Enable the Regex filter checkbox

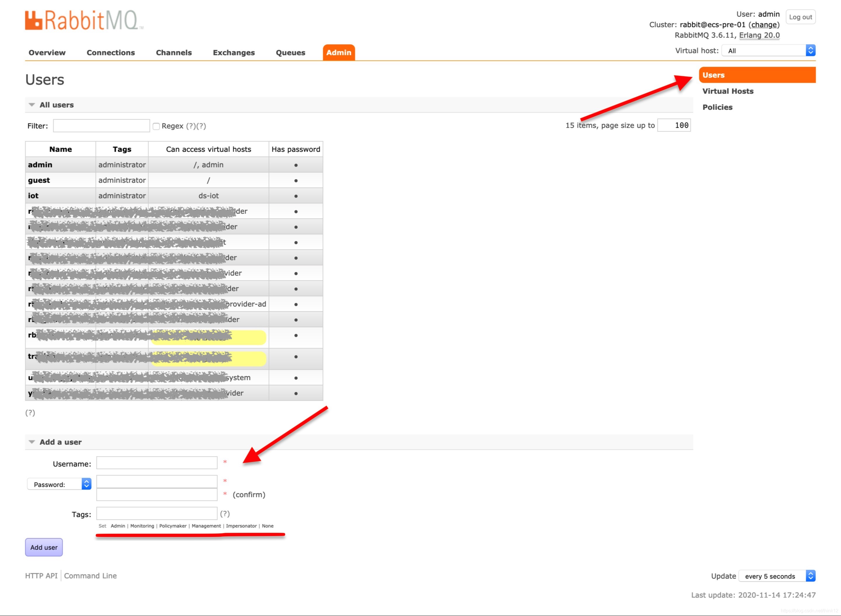(156, 126)
